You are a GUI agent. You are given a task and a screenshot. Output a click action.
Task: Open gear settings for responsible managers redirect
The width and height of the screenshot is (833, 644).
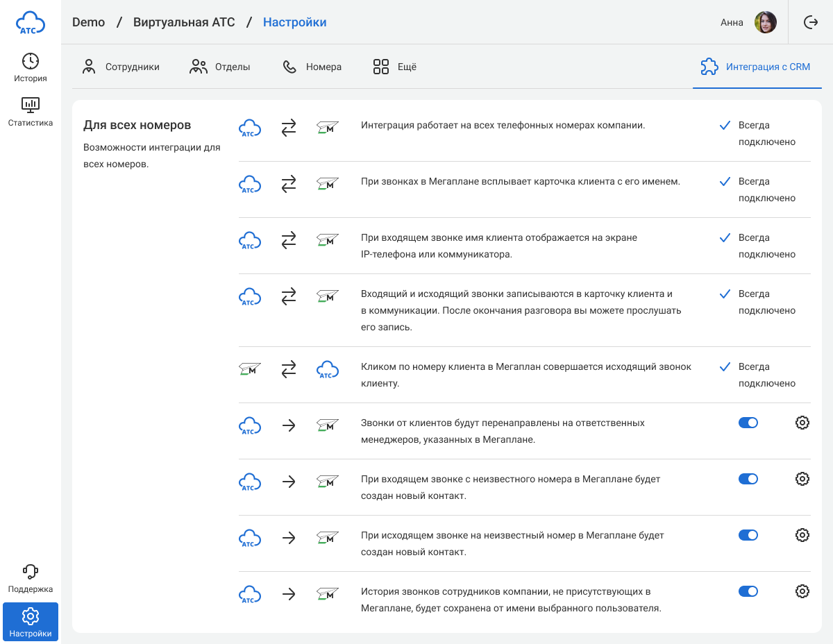pyautogui.click(x=802, y=423)
